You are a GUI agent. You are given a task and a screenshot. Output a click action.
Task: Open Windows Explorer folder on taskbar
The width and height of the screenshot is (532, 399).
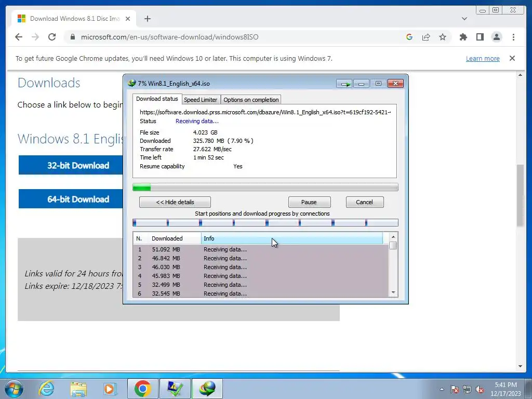[78, 389]
